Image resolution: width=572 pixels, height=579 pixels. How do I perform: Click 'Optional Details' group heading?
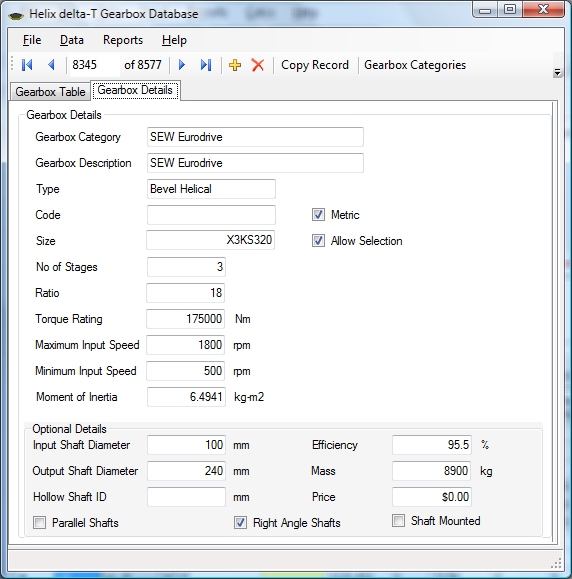tap(69, 429)
